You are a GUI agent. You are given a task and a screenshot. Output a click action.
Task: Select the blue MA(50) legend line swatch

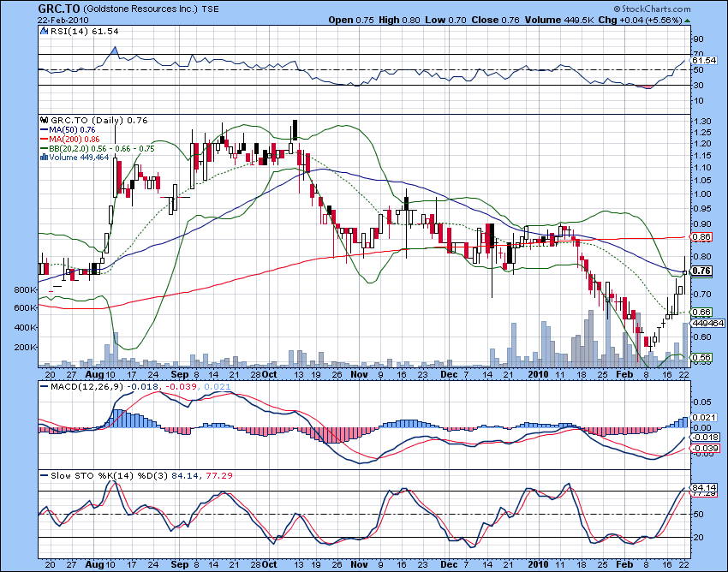click(45, 130)
